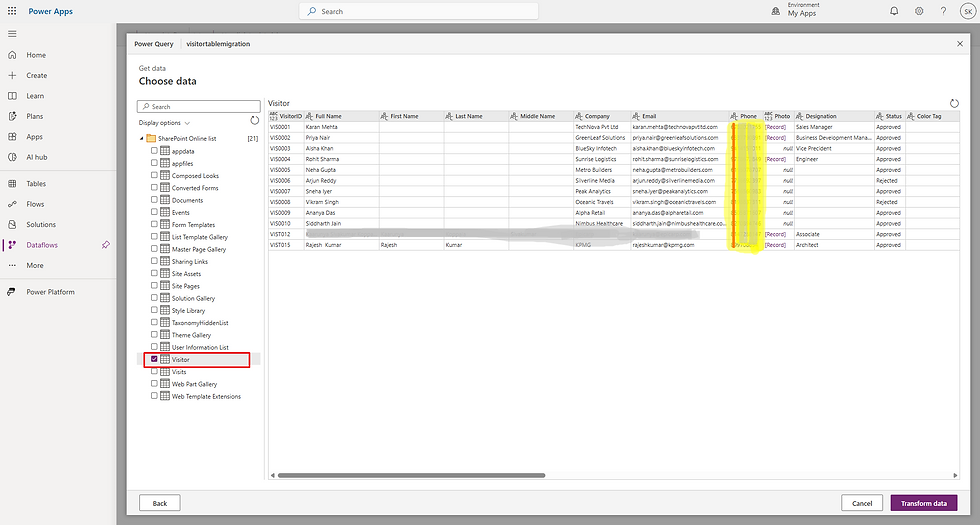
Task: Close the Power Query dialog
Action: [x=959, y=44]
